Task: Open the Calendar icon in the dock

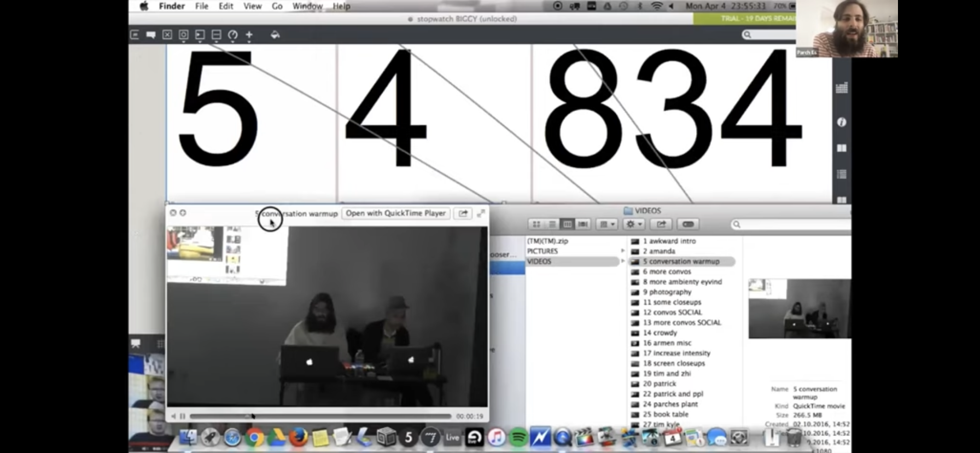Action: tap(672, 437)
